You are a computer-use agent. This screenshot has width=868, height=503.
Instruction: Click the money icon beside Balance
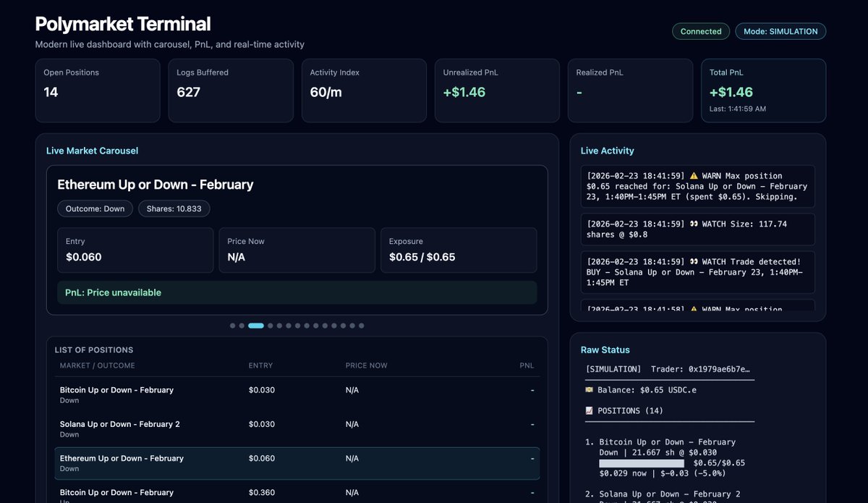(x=590, y=389)
